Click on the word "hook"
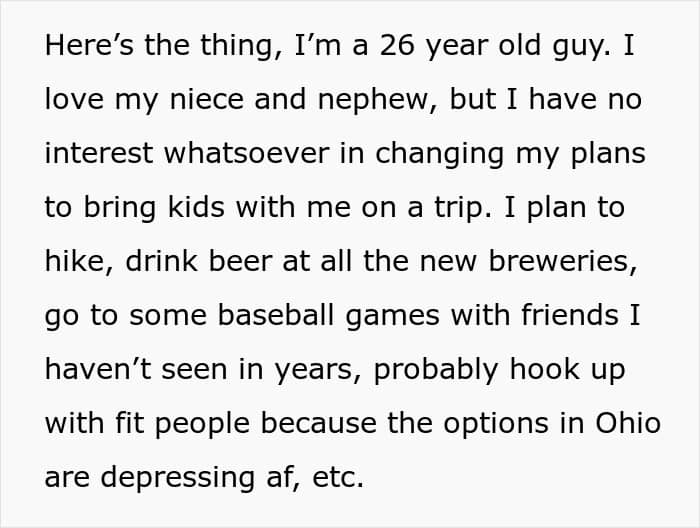This screenshot has height=528, width=700. tap(545, 369)
